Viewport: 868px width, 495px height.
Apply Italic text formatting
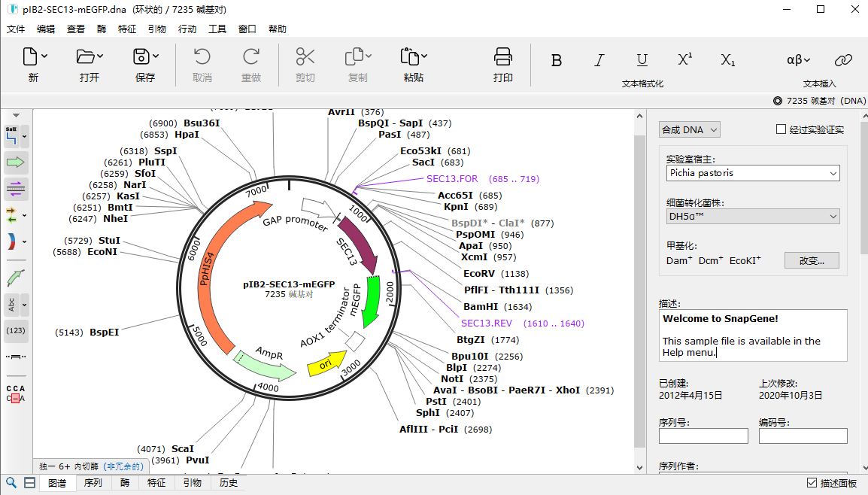click(x=599, y=60)
